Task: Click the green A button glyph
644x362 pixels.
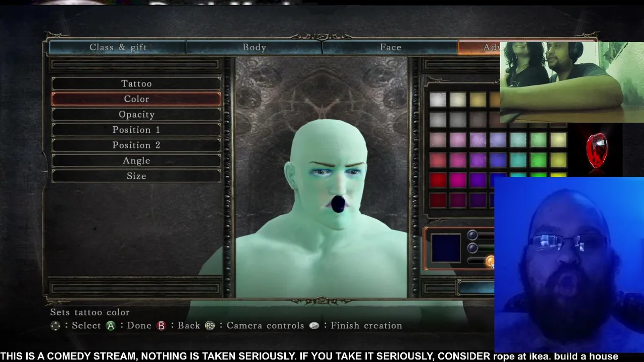Action: click(x=111, y=326)
